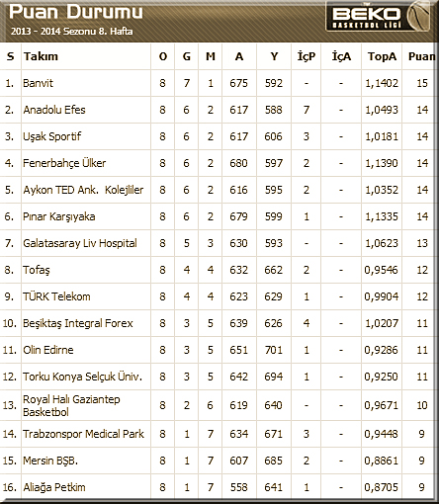
Task: Select Banvit's 1,1402 TopA value
Action: 382,83
